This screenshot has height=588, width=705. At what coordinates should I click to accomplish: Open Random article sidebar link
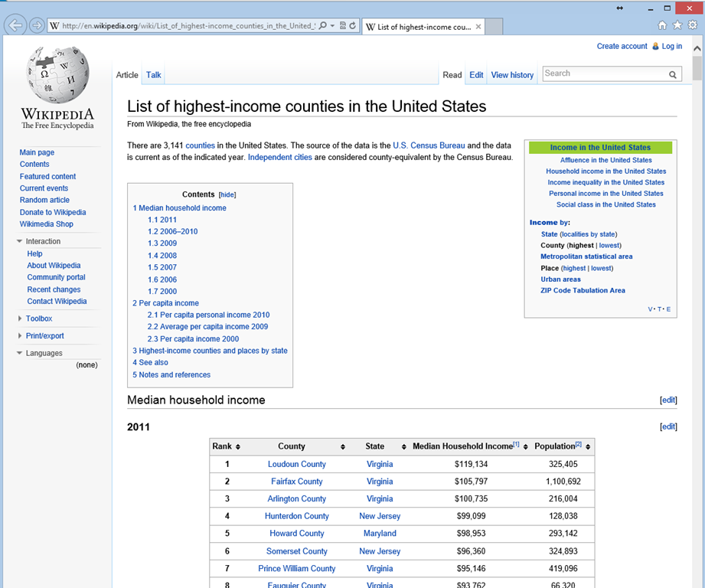[x=44, y=200]
